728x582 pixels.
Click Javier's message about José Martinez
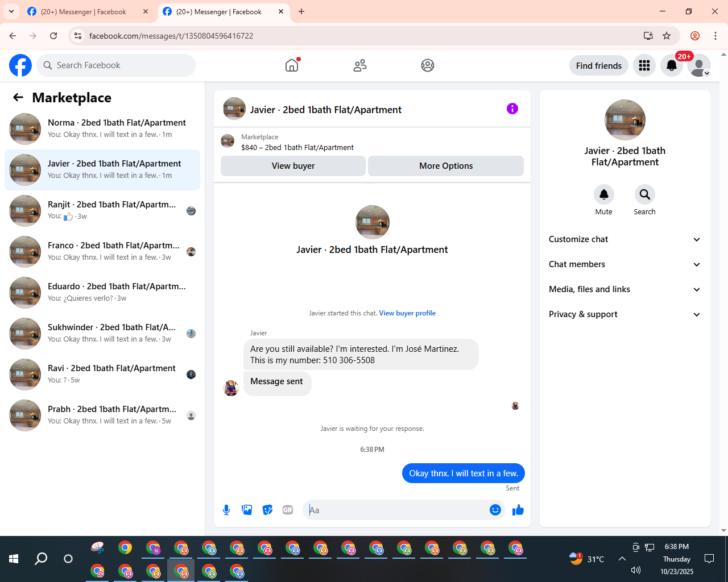click(361, 355)
